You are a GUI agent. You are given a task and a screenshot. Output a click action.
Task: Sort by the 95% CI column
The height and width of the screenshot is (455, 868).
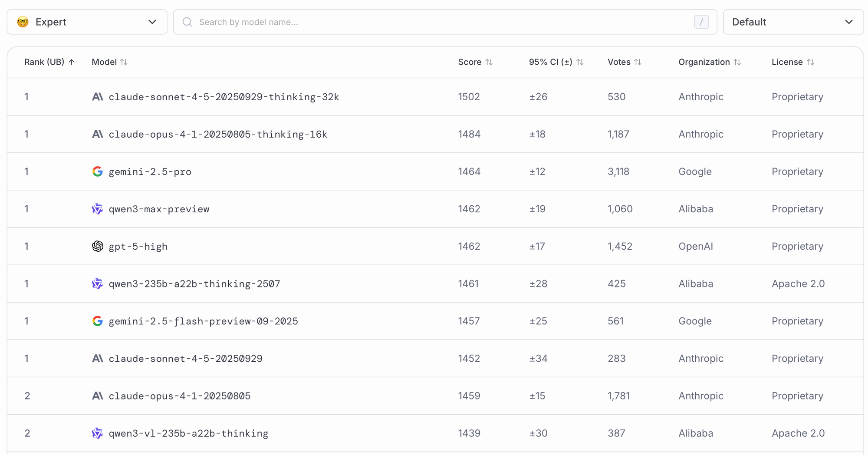[556, 62]
